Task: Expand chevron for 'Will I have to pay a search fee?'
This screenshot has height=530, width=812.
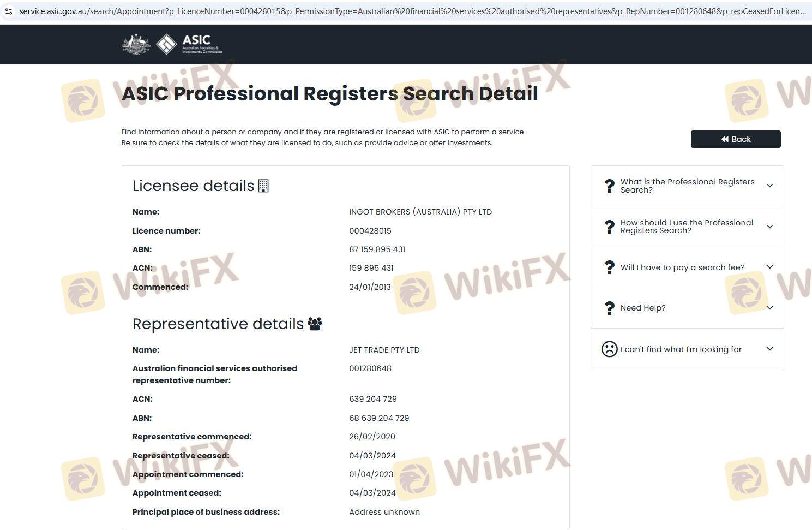Action: tap(769, 267)
